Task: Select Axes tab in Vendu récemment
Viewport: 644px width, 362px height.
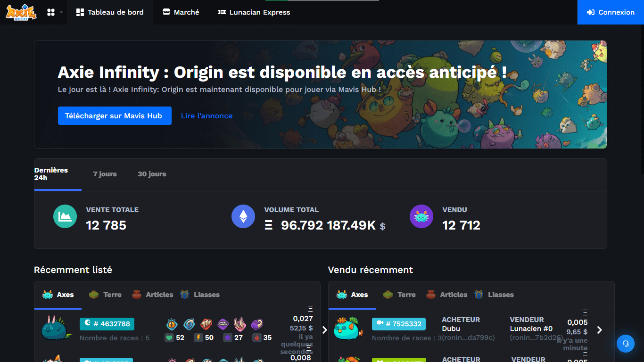Action: tap(352, 295)
